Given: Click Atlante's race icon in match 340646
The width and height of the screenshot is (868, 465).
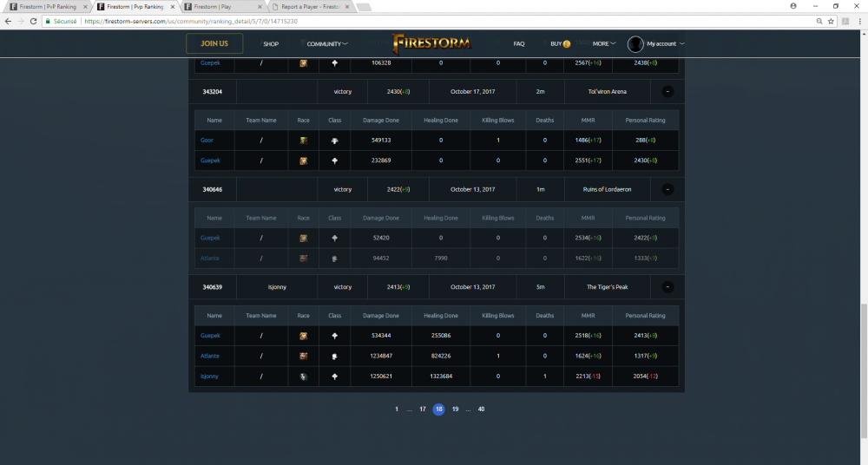Looking at the screenshot, I should 303,259.
